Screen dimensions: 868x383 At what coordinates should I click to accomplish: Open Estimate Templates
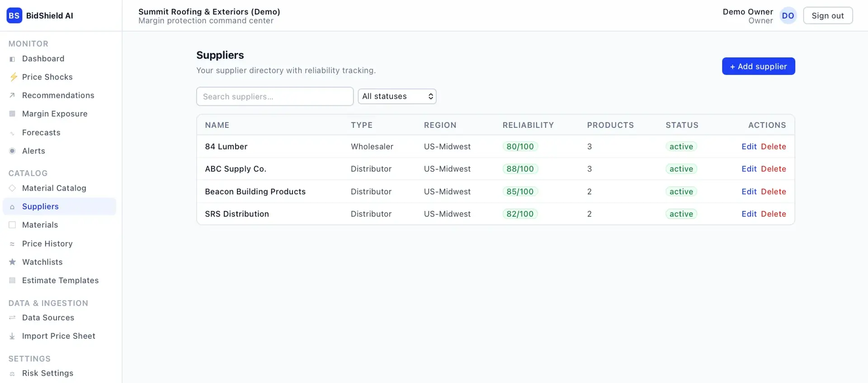point(59,280)
